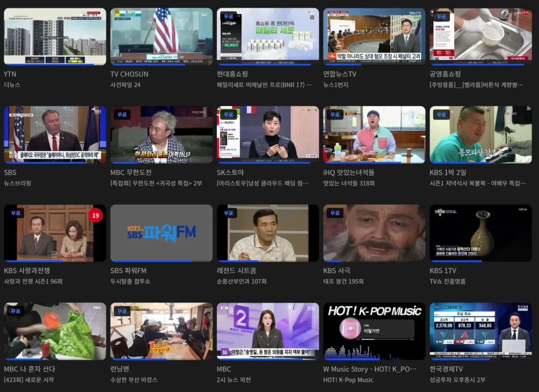Open the KBS 1TV thumbnail
The height and width of the screenshot is (392, 539).
tap(481, 233)
